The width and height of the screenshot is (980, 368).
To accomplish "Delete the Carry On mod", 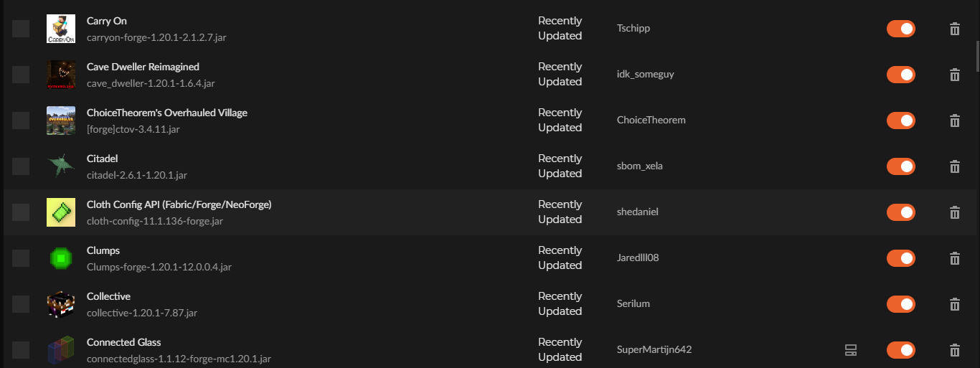I will 955,29.
